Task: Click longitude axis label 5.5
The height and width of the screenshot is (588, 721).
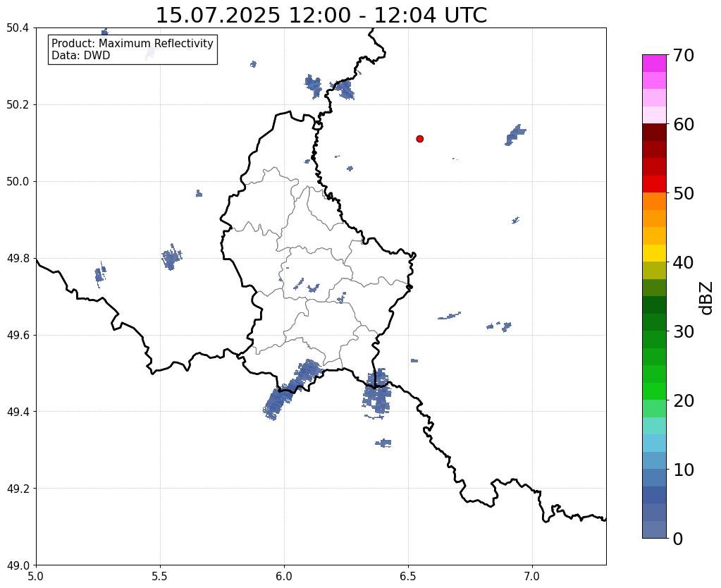Action: [x=160, y=576]
